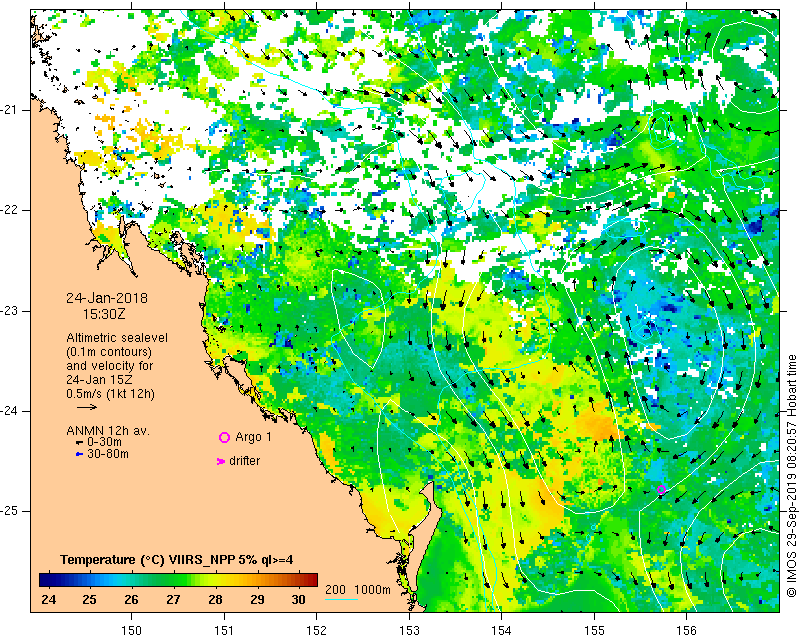Click the '30-80m' depth label
Screen dimensions: 800x640
108,454
